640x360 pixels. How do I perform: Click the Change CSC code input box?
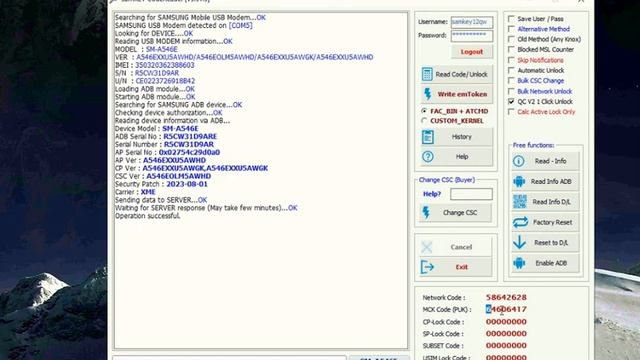tap(471, 194)
